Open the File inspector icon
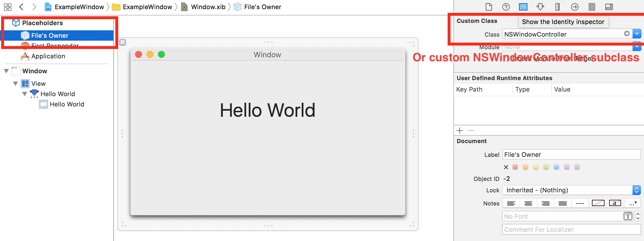 click(x=489, y=7)
